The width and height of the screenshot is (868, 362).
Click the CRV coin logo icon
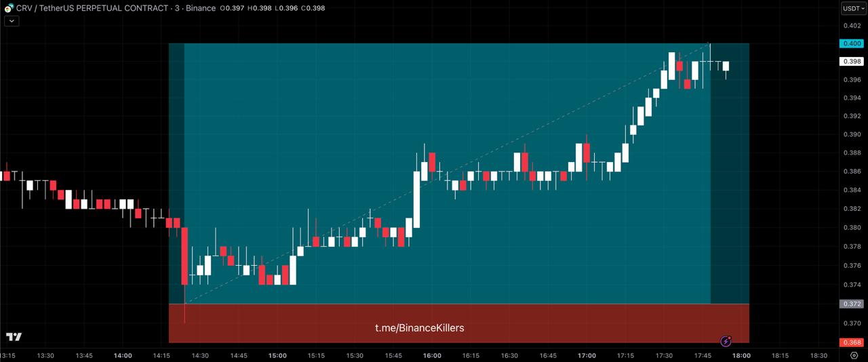pos(9,8)
